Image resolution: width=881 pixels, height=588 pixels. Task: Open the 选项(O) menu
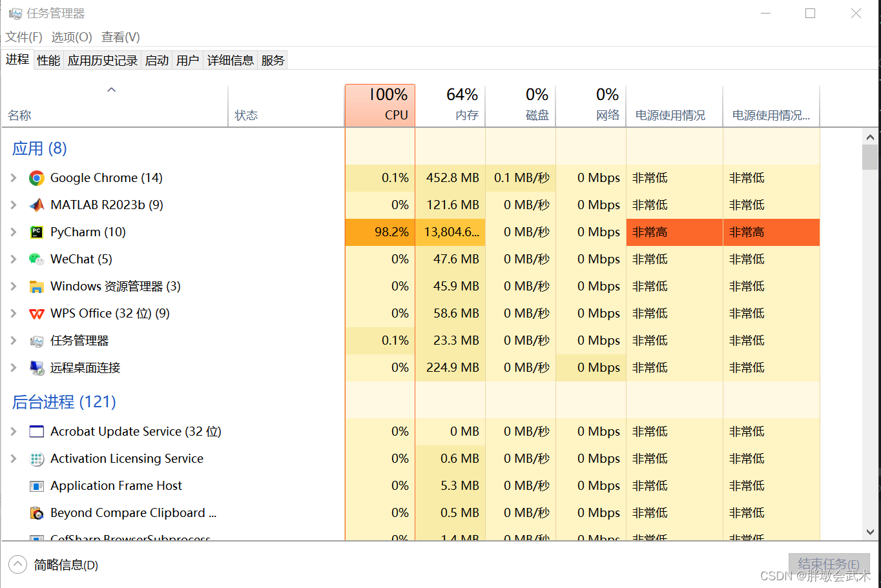click(72, 37)
